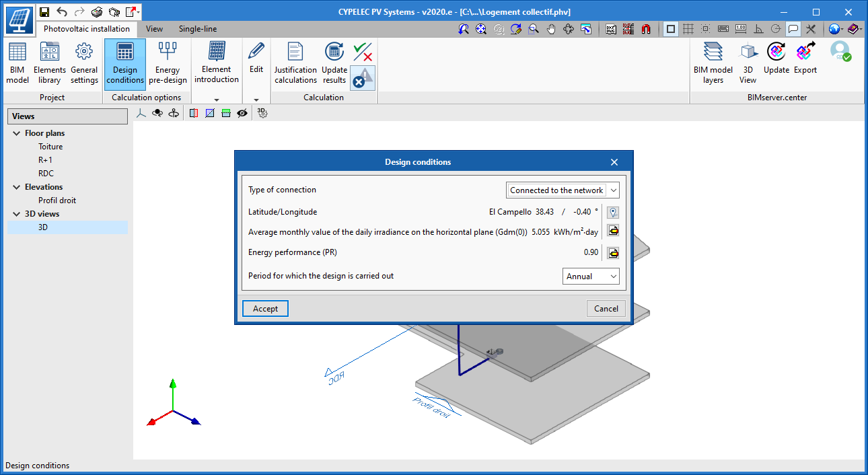This screenshot has height=475, width=868.
Task: Switch to the View ribbon tab
Action: click(155, 29)
